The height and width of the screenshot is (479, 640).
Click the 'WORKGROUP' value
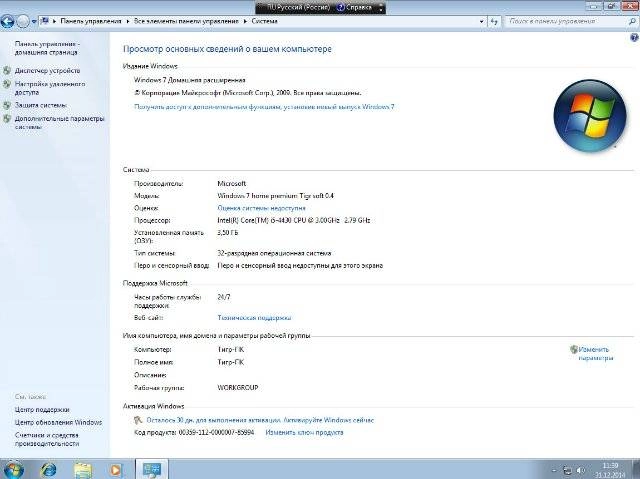click(x=238, y=388)
